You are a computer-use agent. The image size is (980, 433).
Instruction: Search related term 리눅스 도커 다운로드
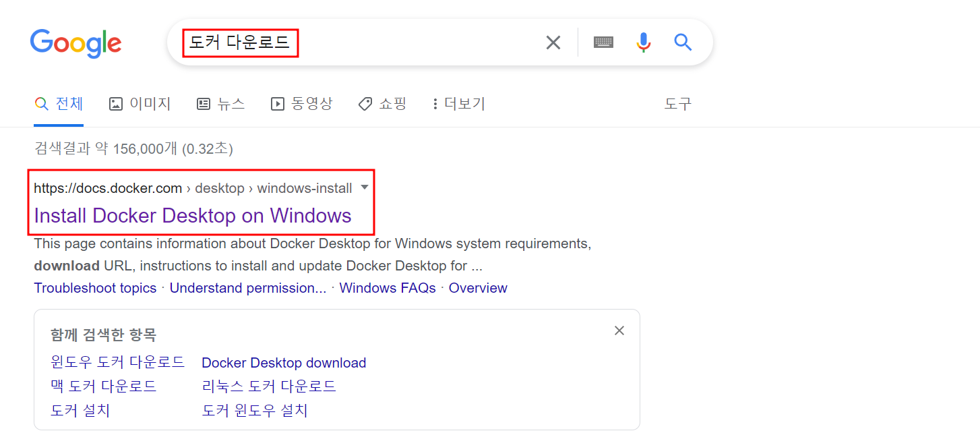[x=269, y=386]
